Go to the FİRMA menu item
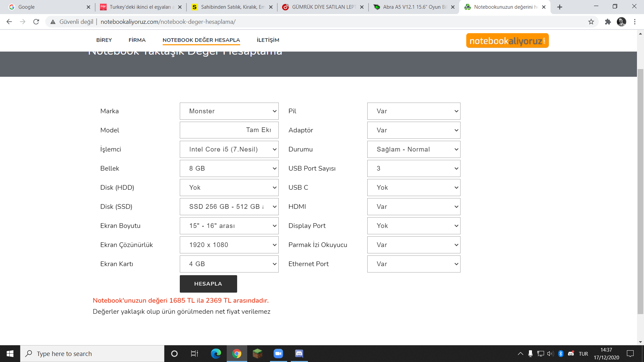Image resolution: width=644 pixels, height=362 pixels. click(137, 40)
